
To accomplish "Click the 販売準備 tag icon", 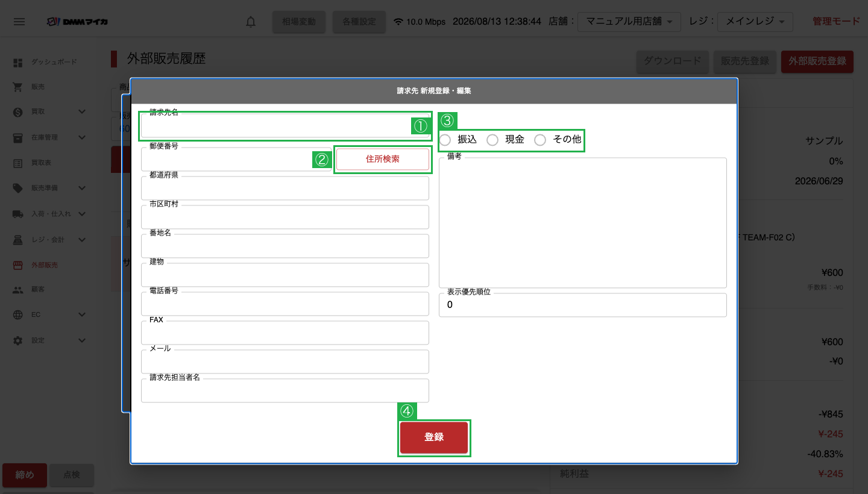I will pyautogui.click(x=17, y=188).
